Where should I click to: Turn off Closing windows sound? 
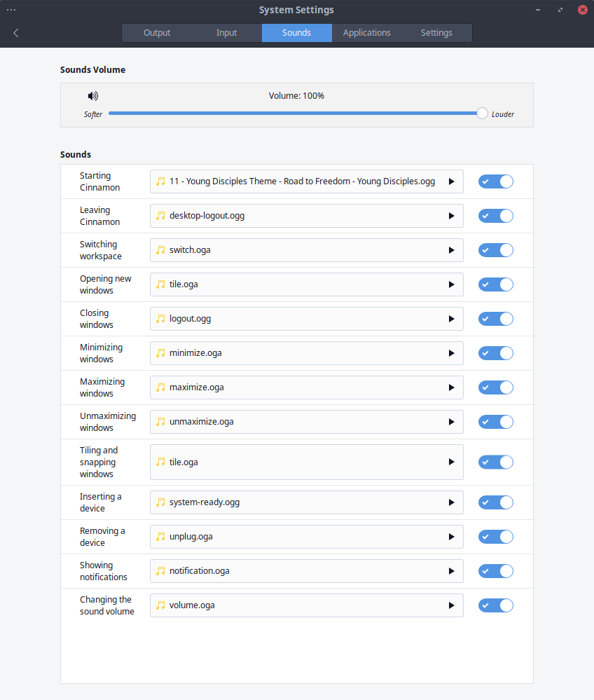(495, 319)
